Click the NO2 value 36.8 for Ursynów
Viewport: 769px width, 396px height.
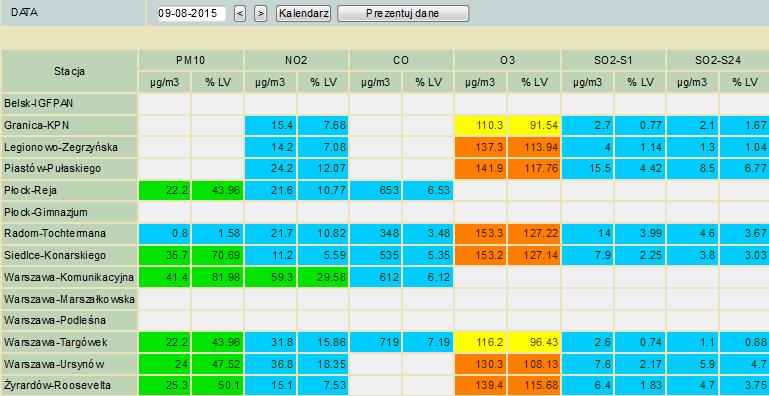(x=270, y=364)
